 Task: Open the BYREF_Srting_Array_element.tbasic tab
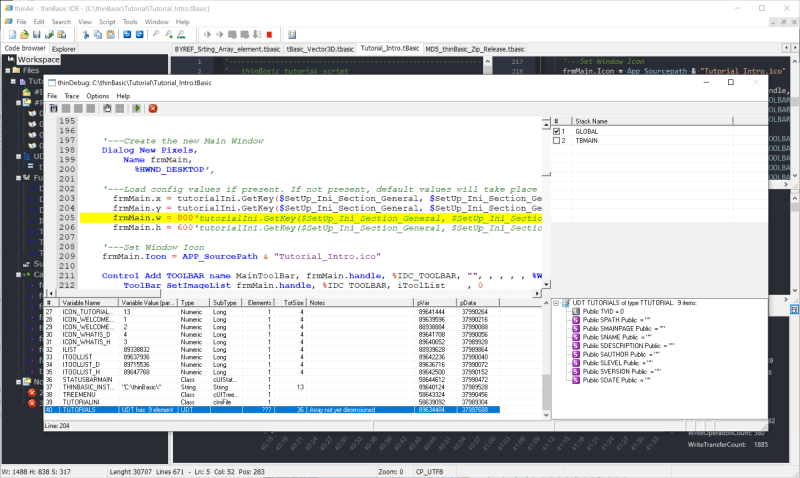(228, 49)
